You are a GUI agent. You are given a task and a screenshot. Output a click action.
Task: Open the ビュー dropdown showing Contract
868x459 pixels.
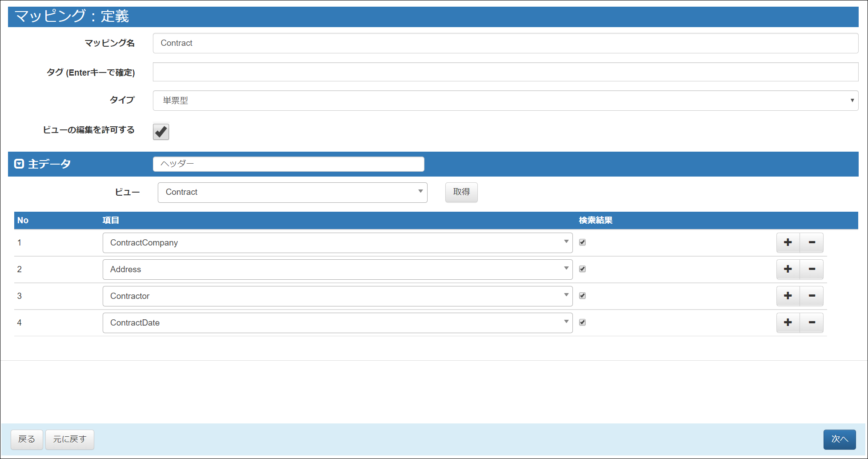(292, 192)
